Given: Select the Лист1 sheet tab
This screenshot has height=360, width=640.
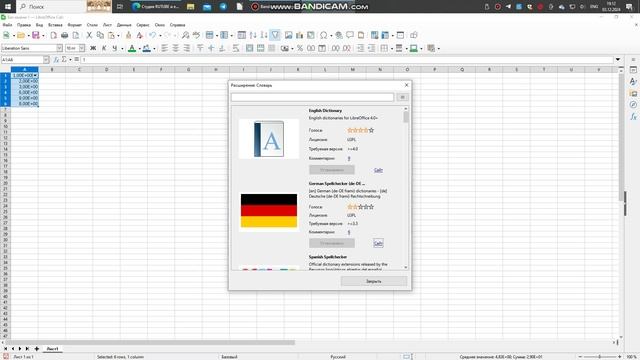Looking at the screenshot, I should (52, 349).
